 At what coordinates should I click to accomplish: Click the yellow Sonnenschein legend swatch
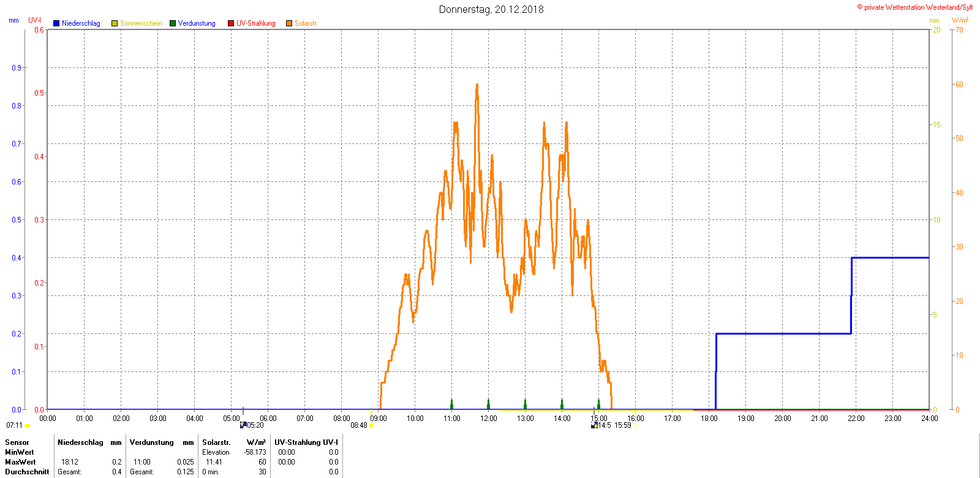(115, 23)
